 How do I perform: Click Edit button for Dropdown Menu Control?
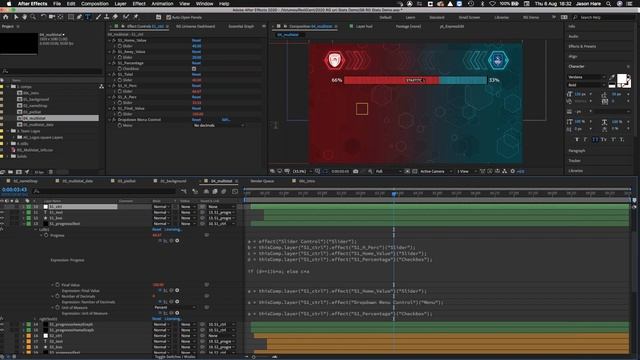point(226,120)
